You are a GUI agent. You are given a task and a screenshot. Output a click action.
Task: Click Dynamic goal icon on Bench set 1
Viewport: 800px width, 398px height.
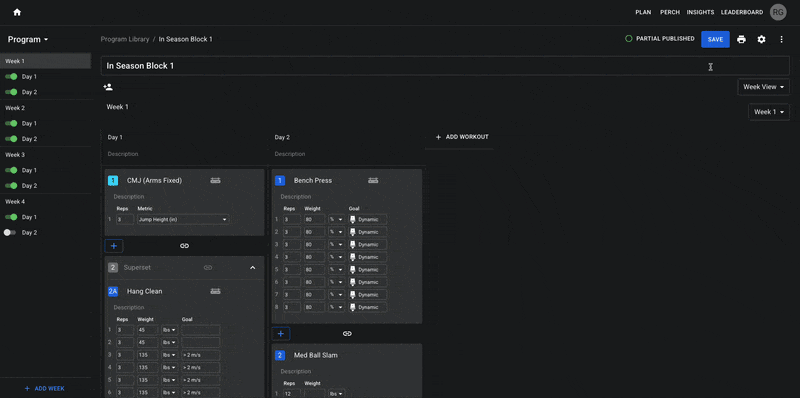(x=352, y=219)
